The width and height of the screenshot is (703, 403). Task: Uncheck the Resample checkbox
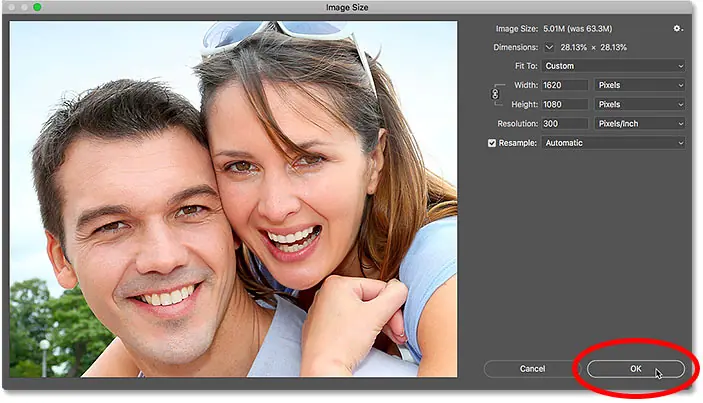click(x=492, y=143)
